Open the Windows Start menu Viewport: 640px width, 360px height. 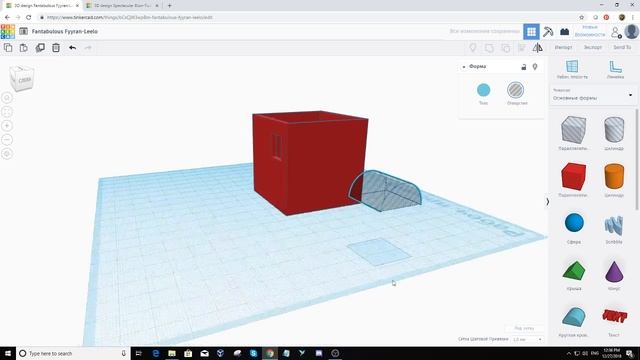tap(8, 353)
